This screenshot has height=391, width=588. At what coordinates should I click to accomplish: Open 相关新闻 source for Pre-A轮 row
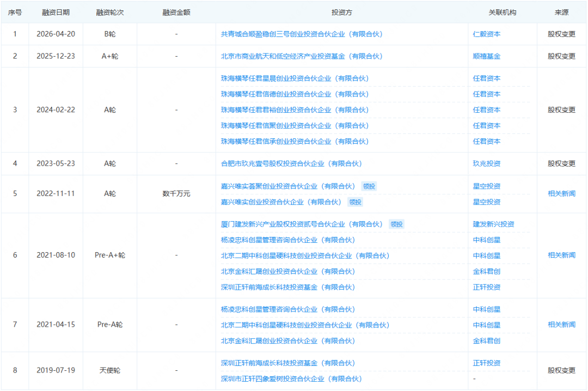click(561, 325)
